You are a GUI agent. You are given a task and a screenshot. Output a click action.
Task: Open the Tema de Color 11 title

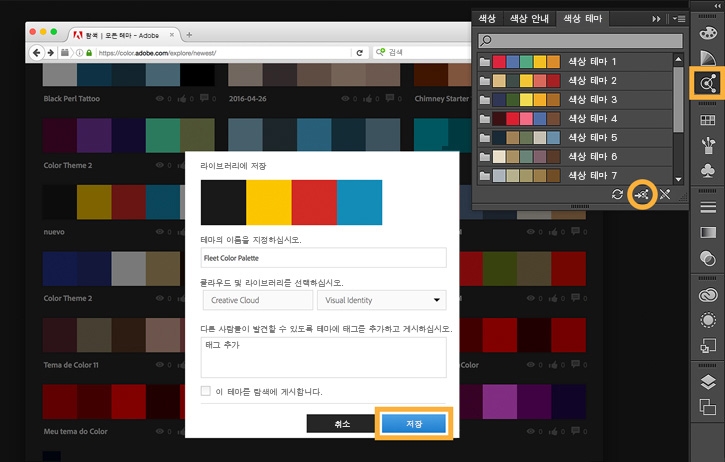[71, 365]
